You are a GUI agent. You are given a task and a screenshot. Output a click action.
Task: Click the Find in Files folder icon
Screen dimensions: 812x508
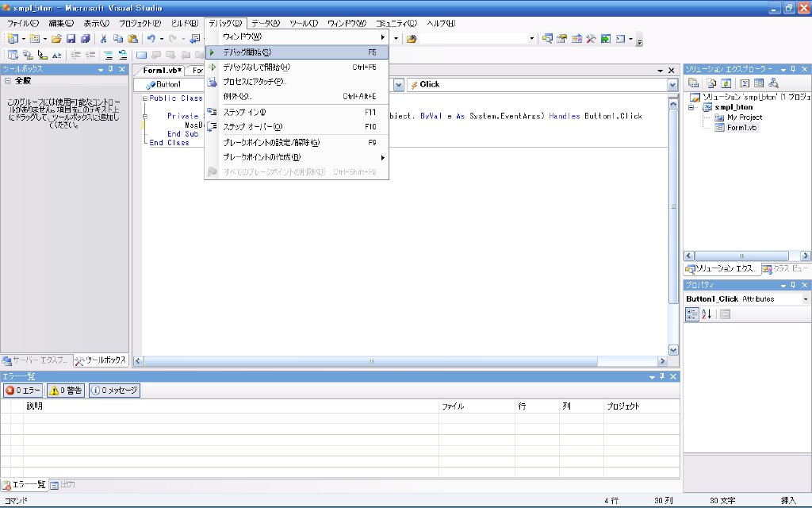412,39
